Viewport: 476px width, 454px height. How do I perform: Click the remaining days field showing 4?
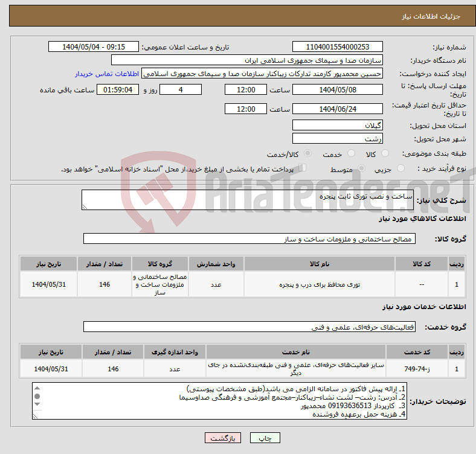[x=181, y=89]
